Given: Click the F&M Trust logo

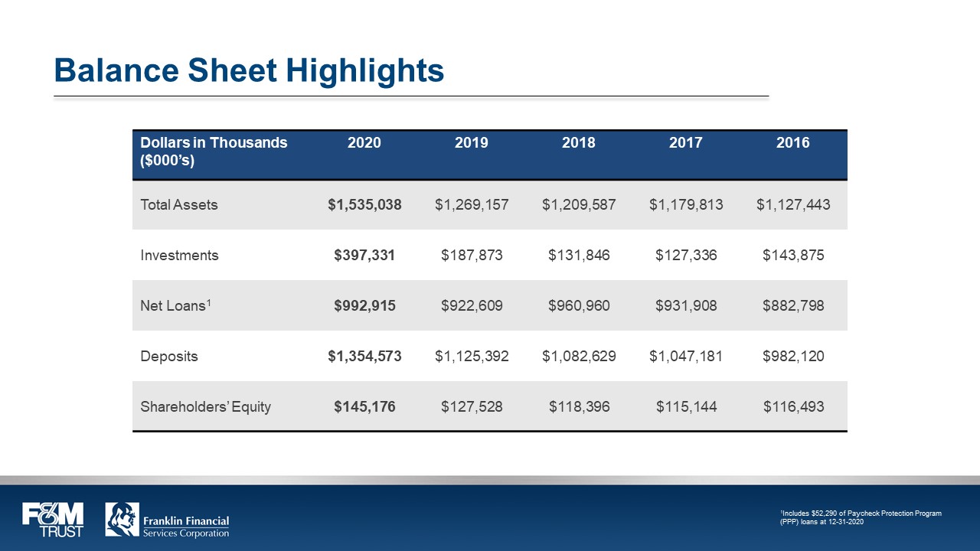Looking at the screenshot, I should [x=52, y=520].
